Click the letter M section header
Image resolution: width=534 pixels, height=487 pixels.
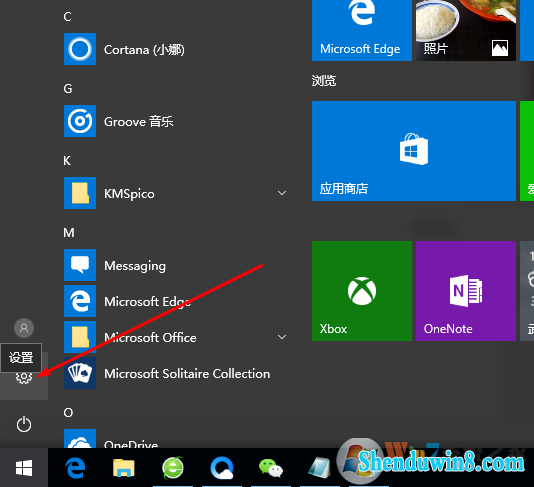tap(69, 233)
